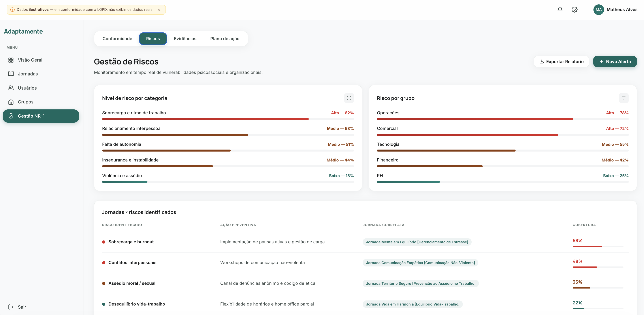This screenshot has height=315, width=644.
Task: Click the Sobrecarga e burnout row
Action: tap(365, 242)
